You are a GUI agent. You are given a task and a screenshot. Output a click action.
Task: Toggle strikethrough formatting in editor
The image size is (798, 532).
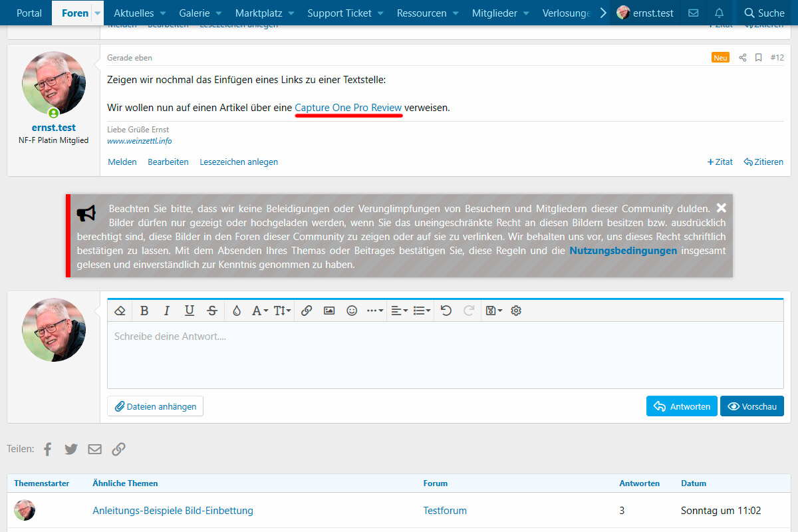point(212,311)
